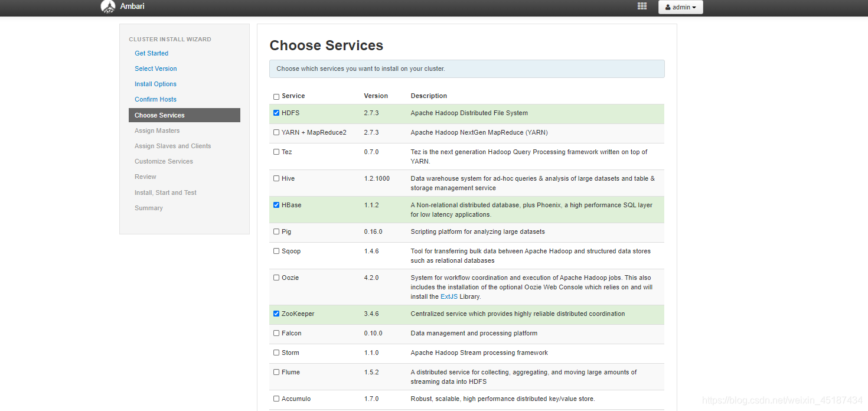This screenshot has width=868, height=411.
Task: Check the Sqoop service checkbox
Action: click(x=276, y=251)
